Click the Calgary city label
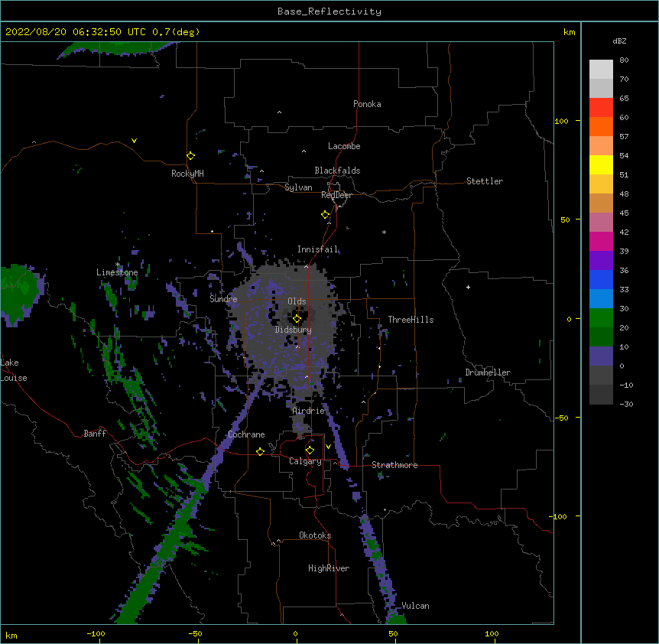 (x=306, y=461)
